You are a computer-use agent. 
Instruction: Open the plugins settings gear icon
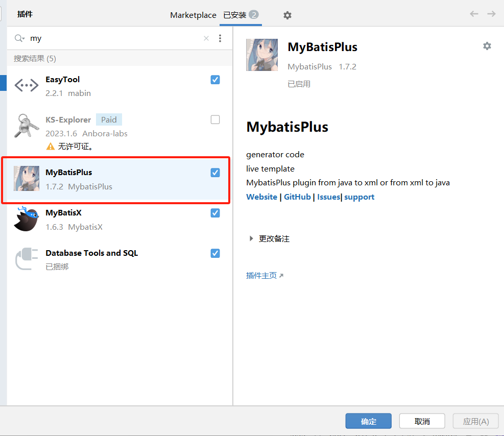coord(287,15)
